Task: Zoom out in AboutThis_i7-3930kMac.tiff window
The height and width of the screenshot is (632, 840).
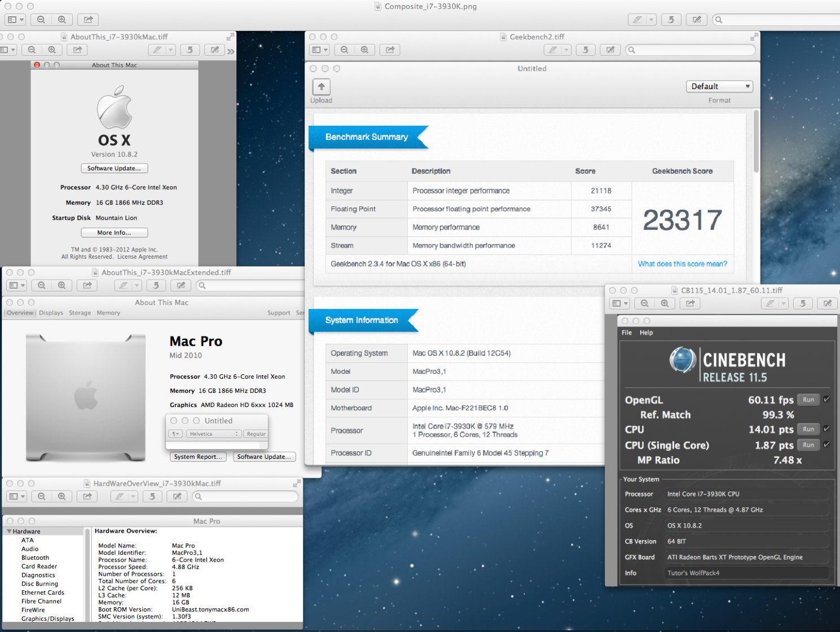Action: [32, 50]
